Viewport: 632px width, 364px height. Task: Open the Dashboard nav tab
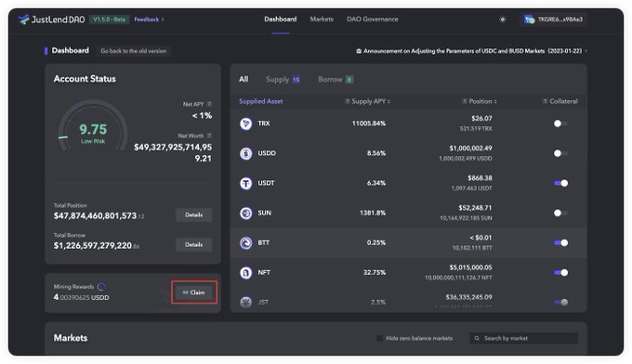[281, 19]
